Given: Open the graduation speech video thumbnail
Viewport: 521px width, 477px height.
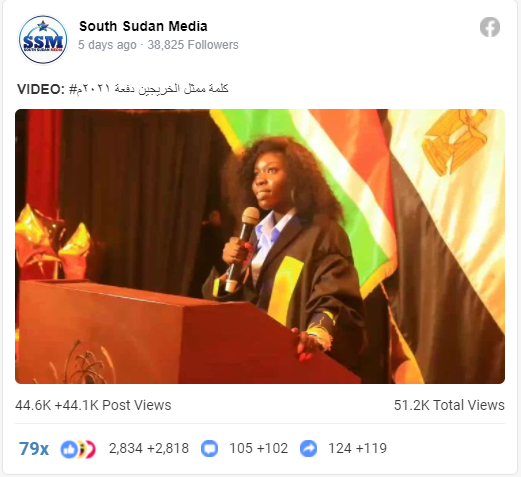Looking at the screenshot, I should (x=260, y=246).
